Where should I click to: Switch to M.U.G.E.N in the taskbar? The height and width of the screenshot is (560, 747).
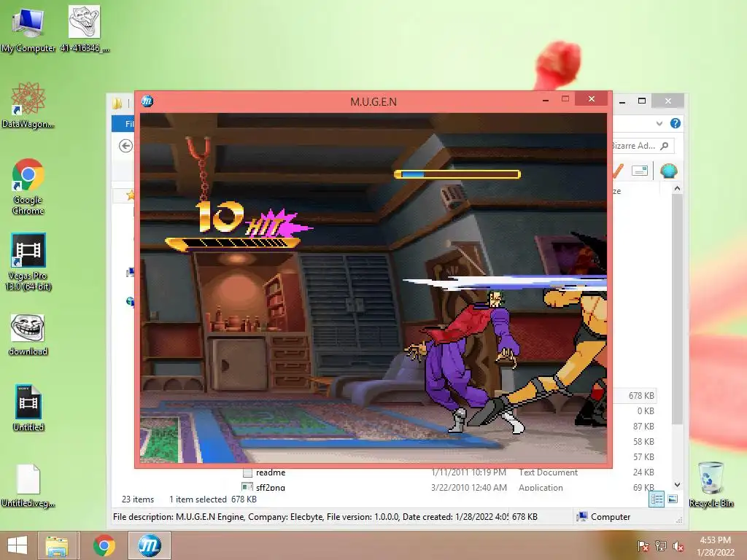click(x=149, y=545)
